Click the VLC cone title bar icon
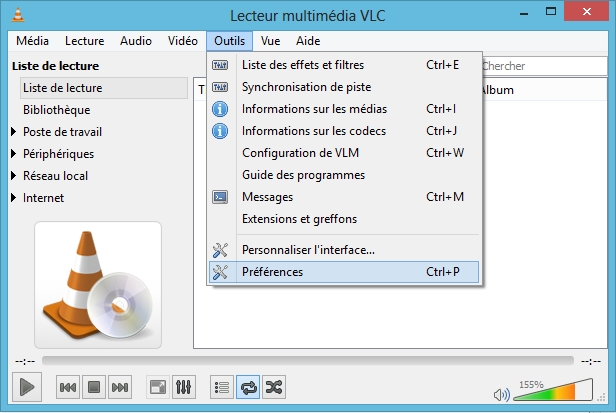616x413 pixels. (18, 15)
